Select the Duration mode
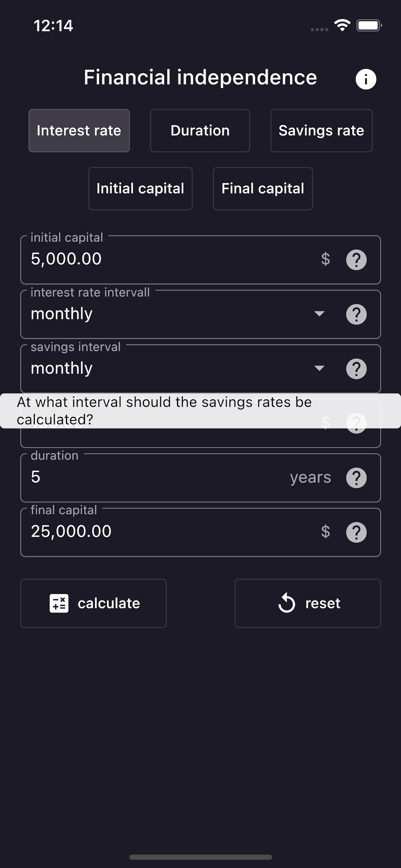The width and height of the screenshot is (401, 868). pos(200,131)
